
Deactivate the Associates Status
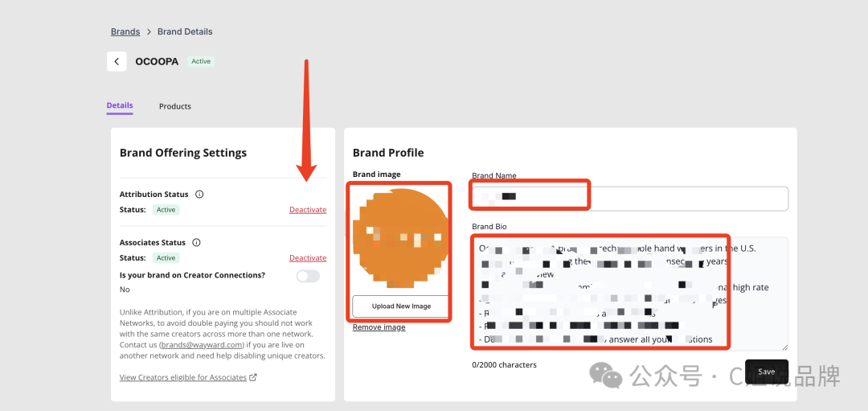[308, 258]
